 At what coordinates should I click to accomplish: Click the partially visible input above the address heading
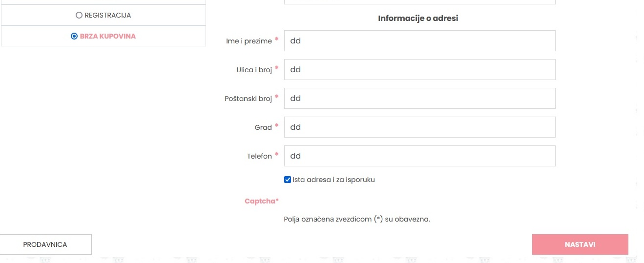[x=419, y=2]
